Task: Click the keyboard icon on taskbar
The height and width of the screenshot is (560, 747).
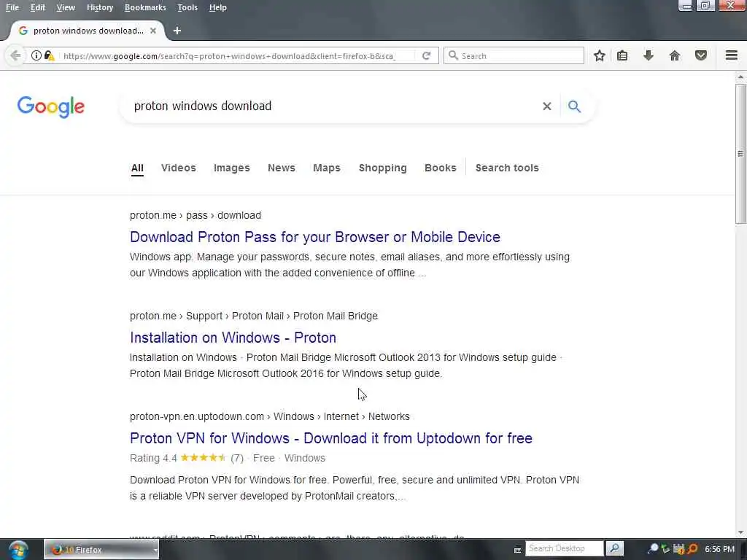Action: coord(518,550)
